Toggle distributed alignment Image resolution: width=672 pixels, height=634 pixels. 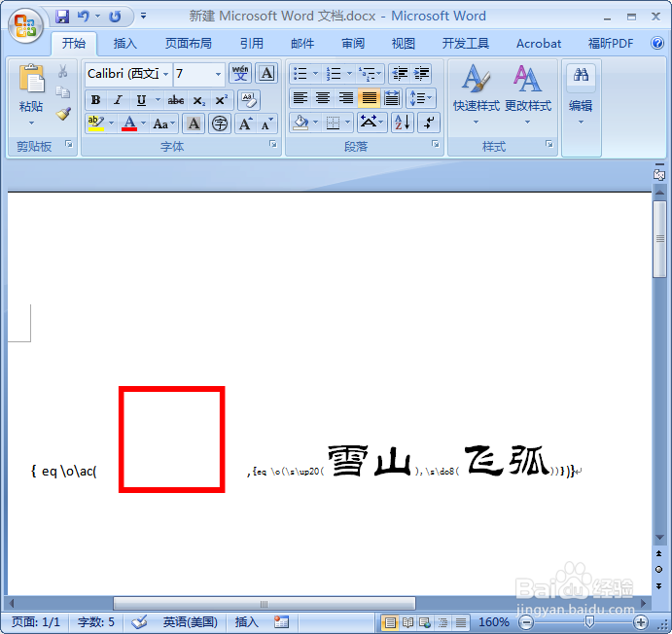point(392,98)
